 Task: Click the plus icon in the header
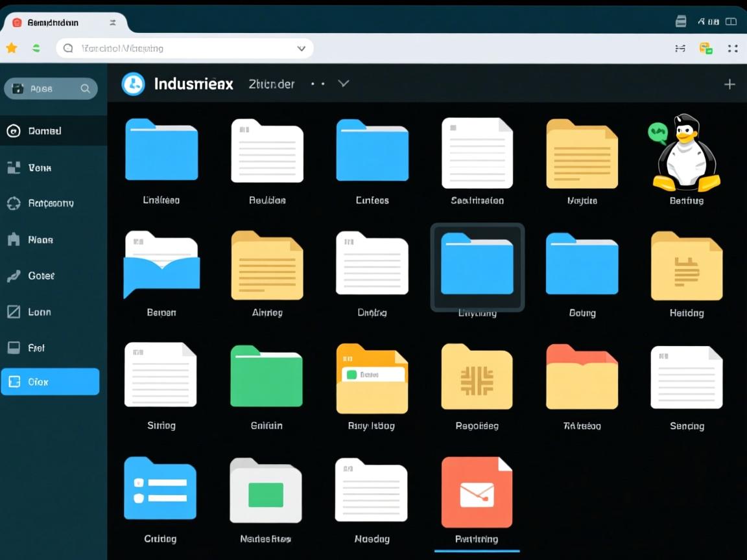[729, 84]
